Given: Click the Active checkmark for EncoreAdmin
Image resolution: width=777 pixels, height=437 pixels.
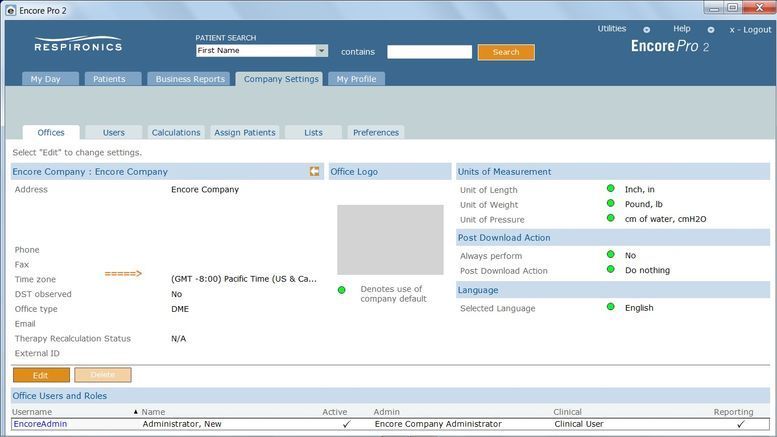Looking at the screenshot, I should [x=346, y=424].
